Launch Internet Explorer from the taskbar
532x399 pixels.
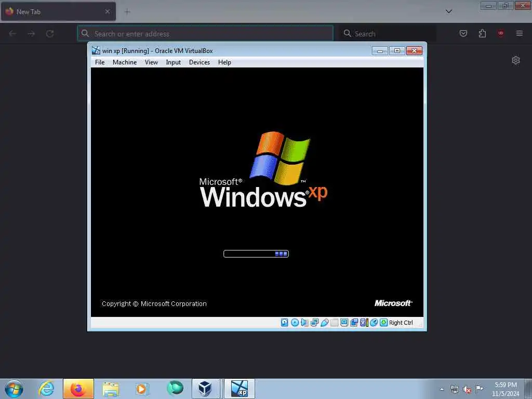click(46, 389)
